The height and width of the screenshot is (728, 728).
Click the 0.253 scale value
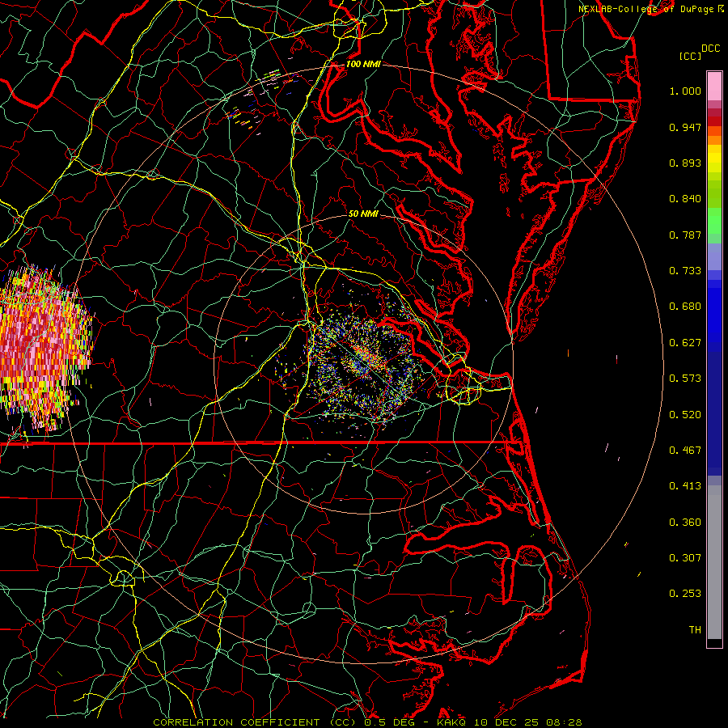tap(685, 594)
